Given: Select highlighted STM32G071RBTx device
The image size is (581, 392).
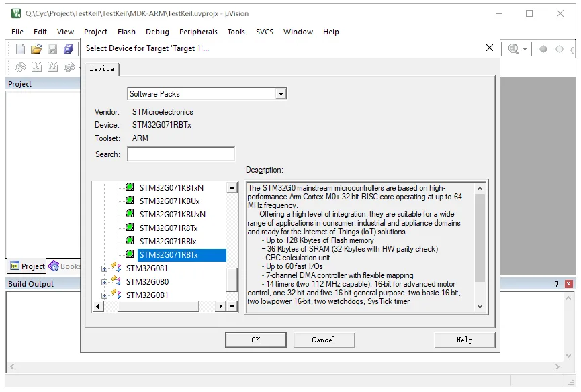Looking at the screenshot, I should click(182, 255).
